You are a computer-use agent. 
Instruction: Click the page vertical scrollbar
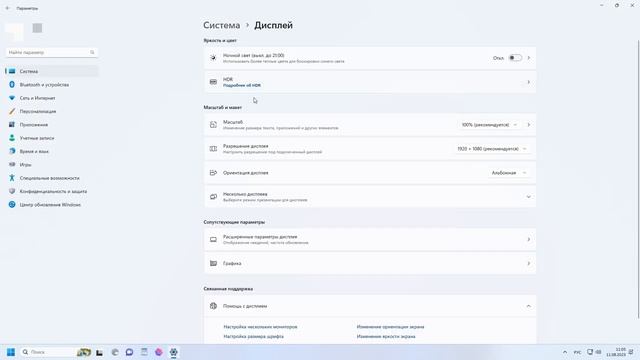638,180
